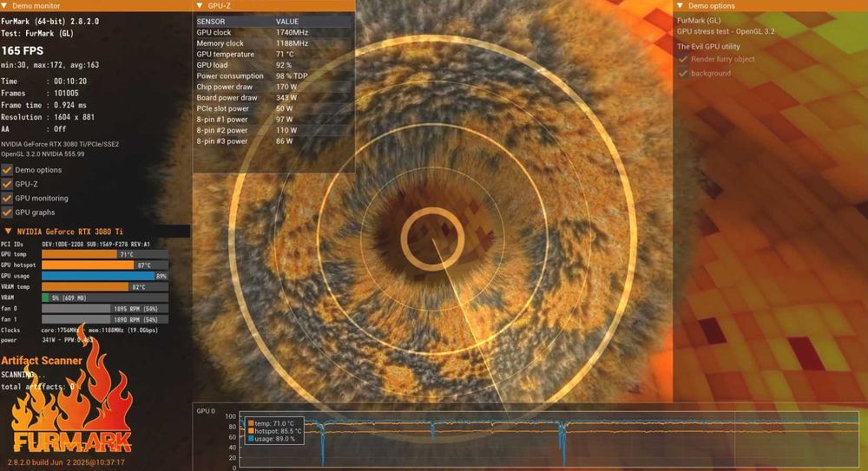The height and width of the screenshot is (471, 868).
Task: Click the graph legend usage: 89.0 %
Action: 273,439
